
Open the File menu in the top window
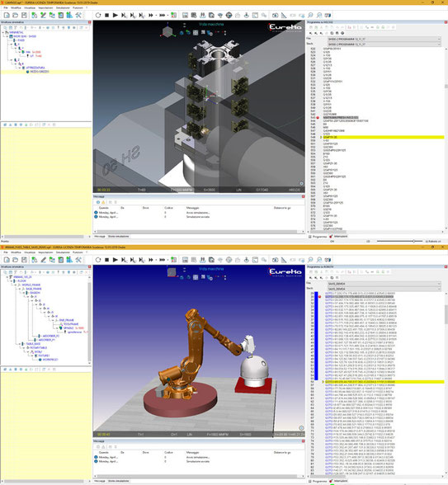[6, 7]
